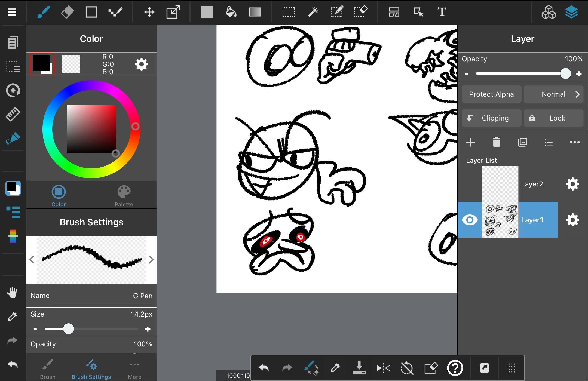Enable Protect Alpha
588x381 pixels.
point(491,94)
